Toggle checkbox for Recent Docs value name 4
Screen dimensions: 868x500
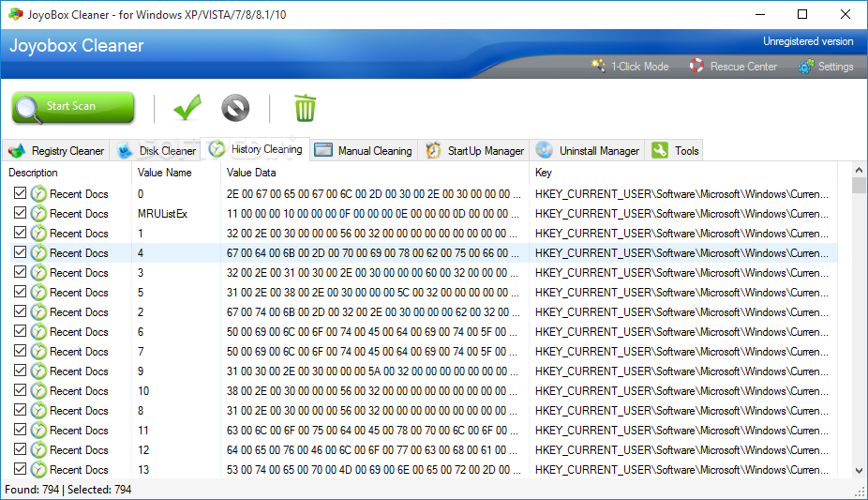(x=21, y=252)
